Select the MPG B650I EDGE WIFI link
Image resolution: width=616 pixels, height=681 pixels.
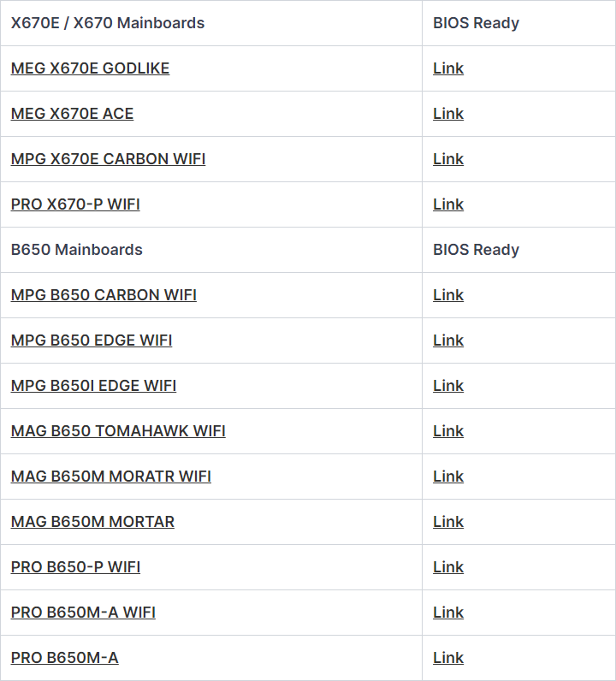(x=93, y=386)
